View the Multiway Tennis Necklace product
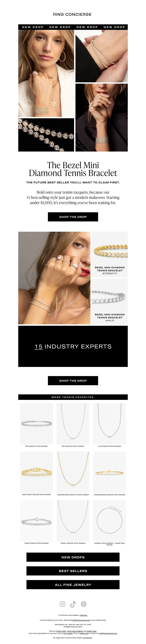Viewport: 146px width, 644px height. click(109, 522)
